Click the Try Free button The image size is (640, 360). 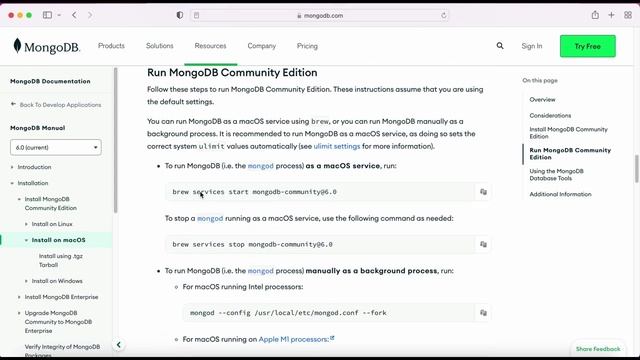pyautogui.click(x=587, y=46)
